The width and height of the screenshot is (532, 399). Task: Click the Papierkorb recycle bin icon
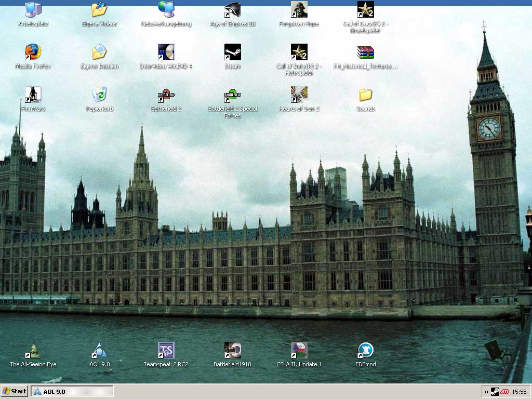point(99,95)
